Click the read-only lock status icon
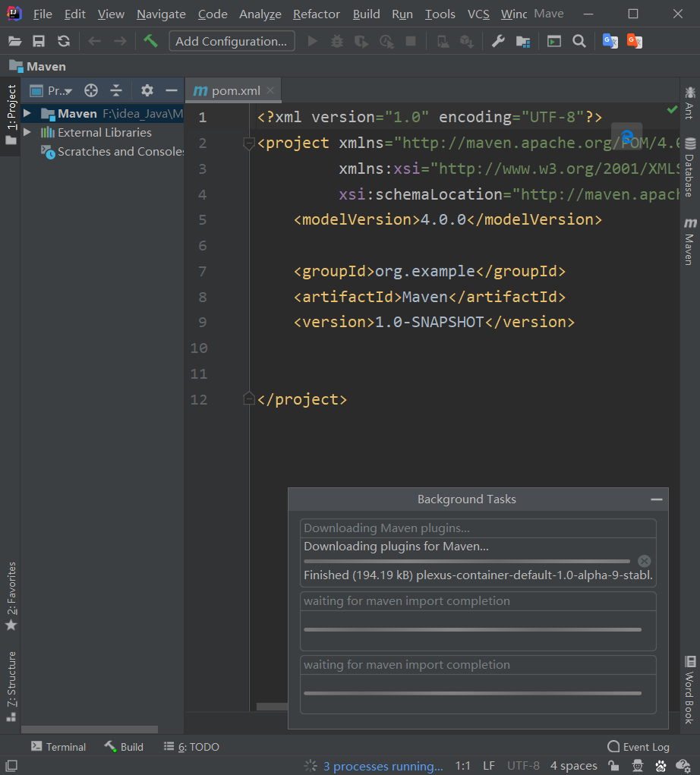Image resolution: width=700 pixels, height=775 pixels. click(x=613, y=766)
